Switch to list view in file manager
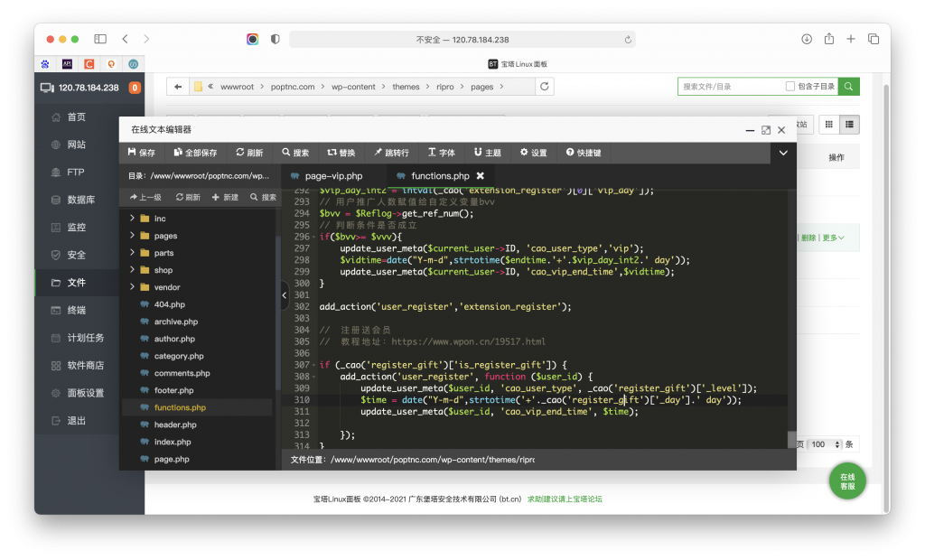This screenshot has width=925, height=560. [x=851, y=124]
